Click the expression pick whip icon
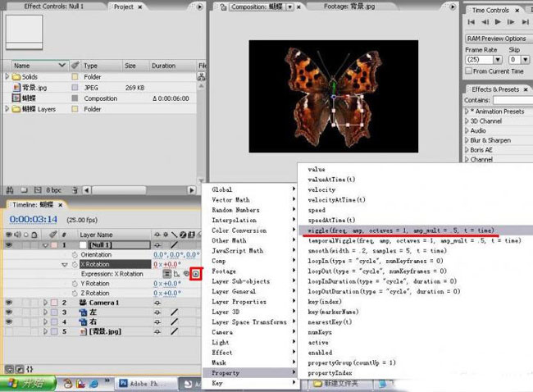Screen dimensions: 533x392 187,273
